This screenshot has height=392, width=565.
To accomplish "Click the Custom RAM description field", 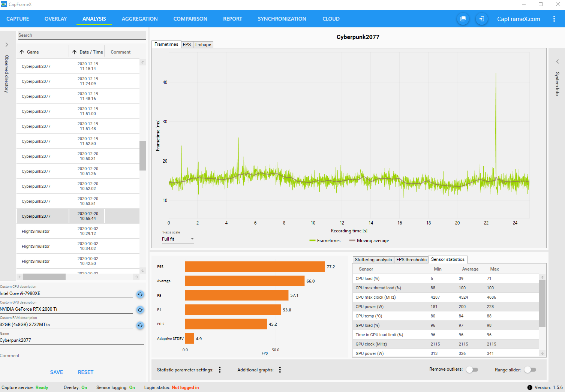I will tap(66, 325).
